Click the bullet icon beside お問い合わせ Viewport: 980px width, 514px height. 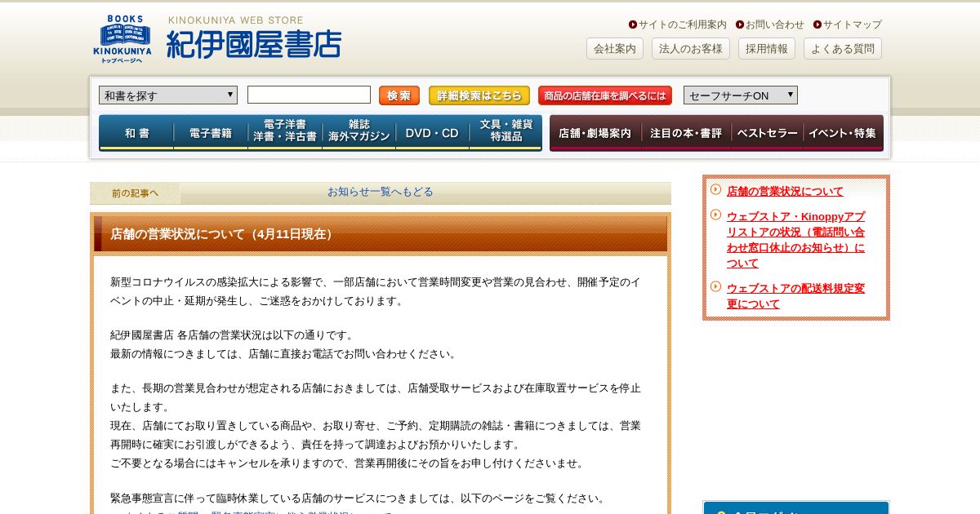pos(740,24)
